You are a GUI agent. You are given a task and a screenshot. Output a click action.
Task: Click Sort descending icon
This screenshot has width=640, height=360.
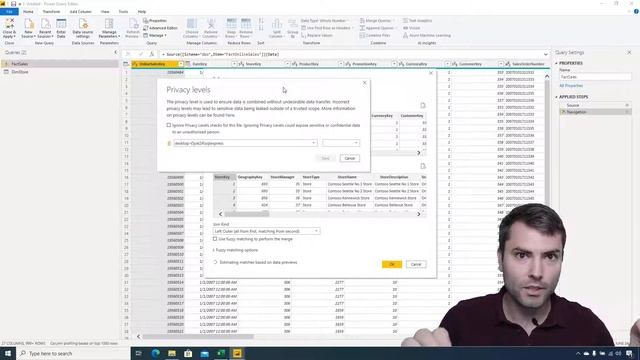point(261,28)
